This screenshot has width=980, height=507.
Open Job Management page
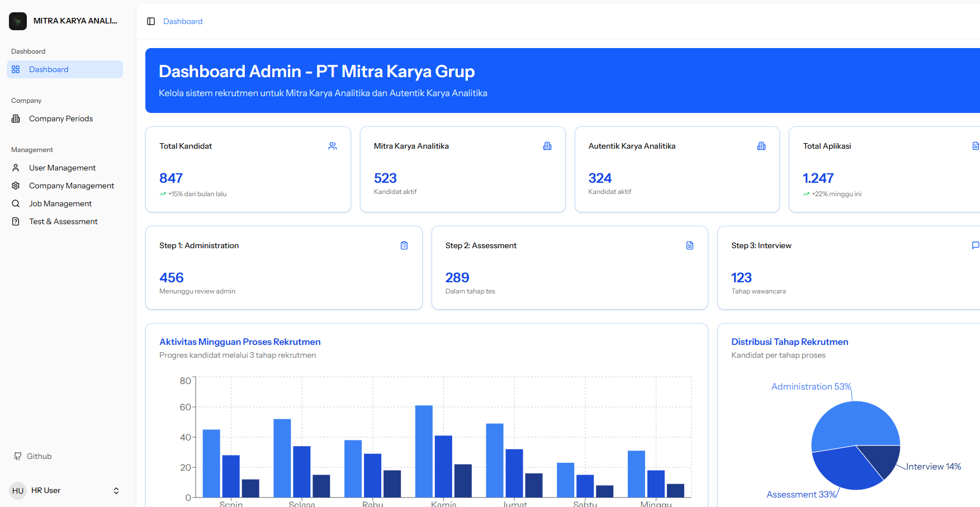(x=60, y=203)
